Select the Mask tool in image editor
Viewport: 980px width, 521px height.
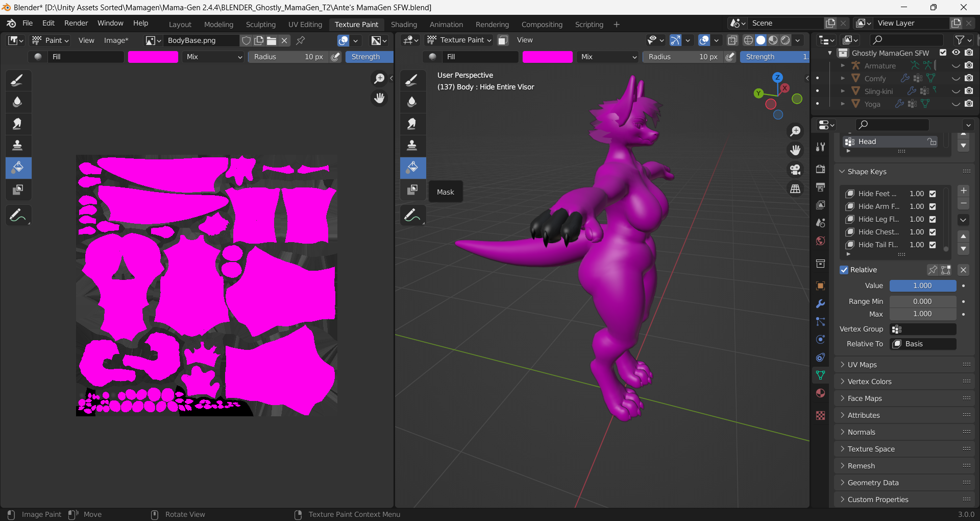[18, 190]
